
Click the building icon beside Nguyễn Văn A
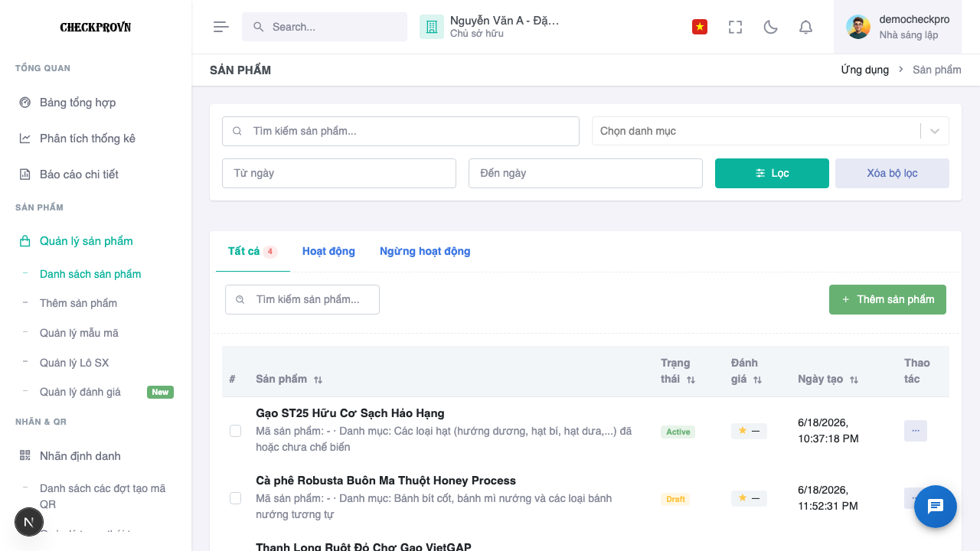click(432, 27)
